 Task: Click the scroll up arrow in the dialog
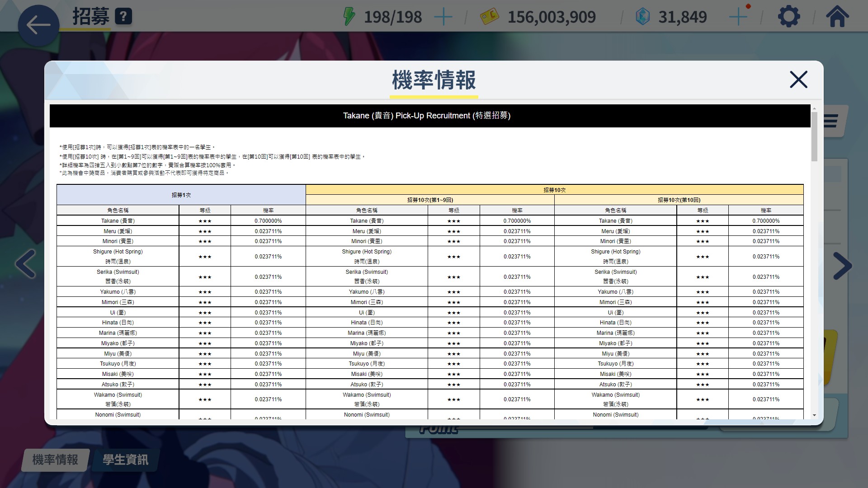point(814,108)
